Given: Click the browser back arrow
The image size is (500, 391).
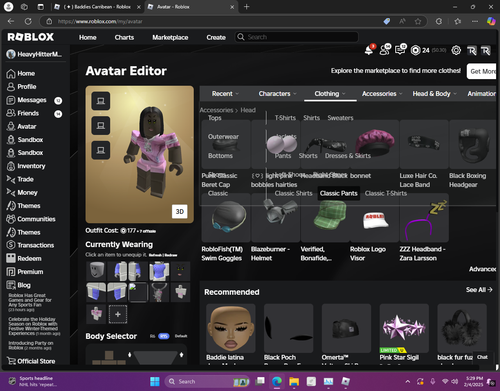Looking at the screenshot, I should tap(11, 21).
